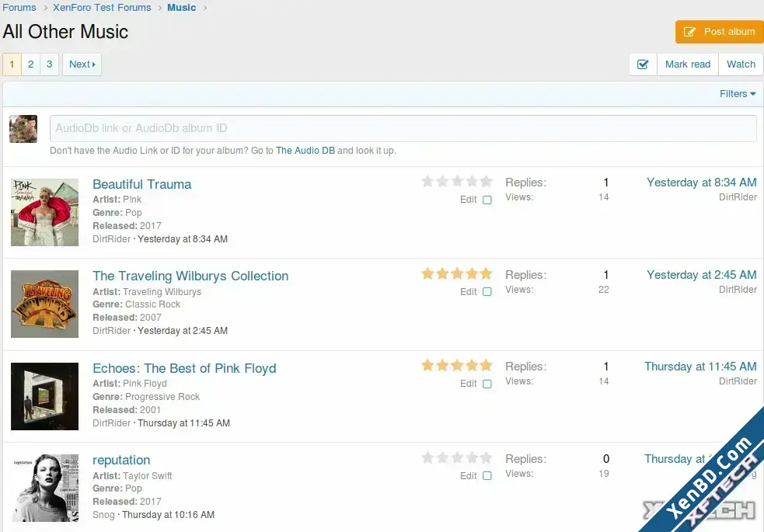The height and width of the screenshot is (532, 764).
Task: Open The Audio DB link
Action: pyautogui.click(x=305, y=151)
